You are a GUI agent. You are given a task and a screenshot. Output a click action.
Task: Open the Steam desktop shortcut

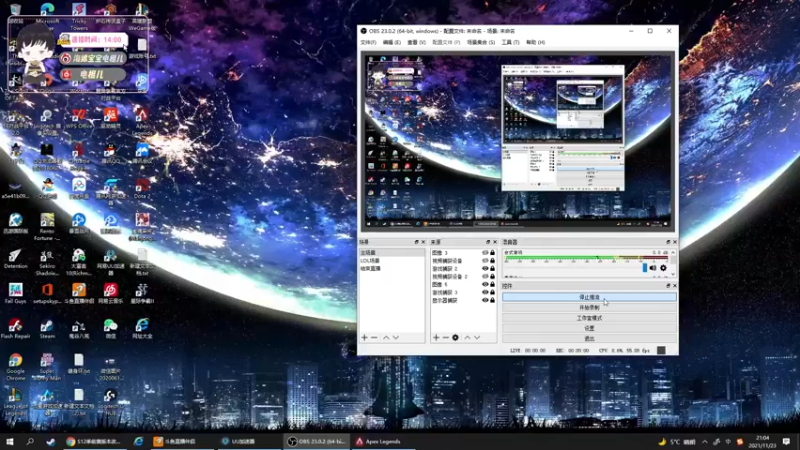coord(47,330)
